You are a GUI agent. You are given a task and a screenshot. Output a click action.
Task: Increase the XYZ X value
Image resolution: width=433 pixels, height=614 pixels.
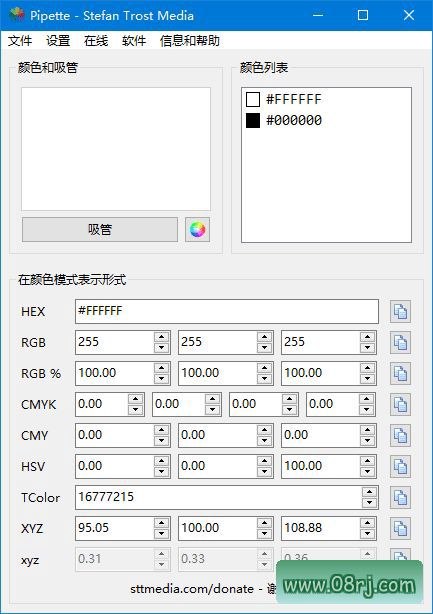click(x=162, y=523)
